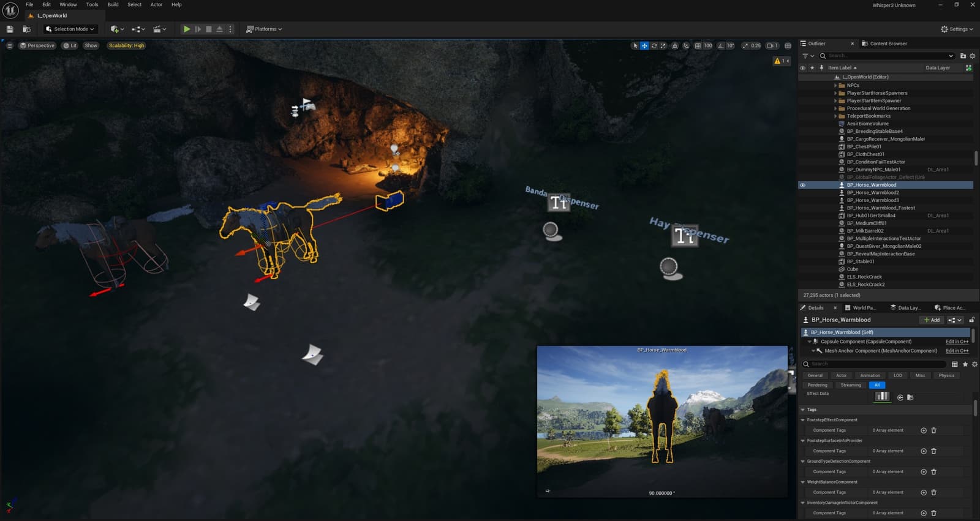This screenshot has width=980, height=521.
Task: Expand the NPCs folder in Outliner
Action: 835,85
